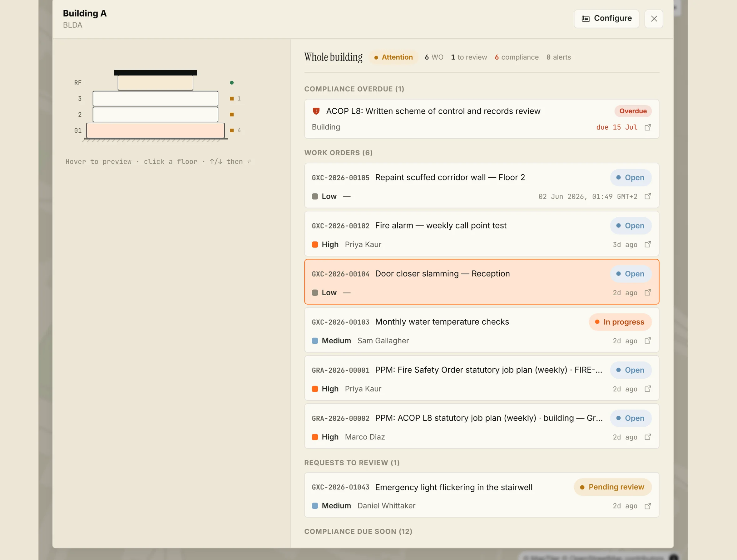737x560 pixels.
Task: Open Emergency light flickering request
Action: [482, 495]
